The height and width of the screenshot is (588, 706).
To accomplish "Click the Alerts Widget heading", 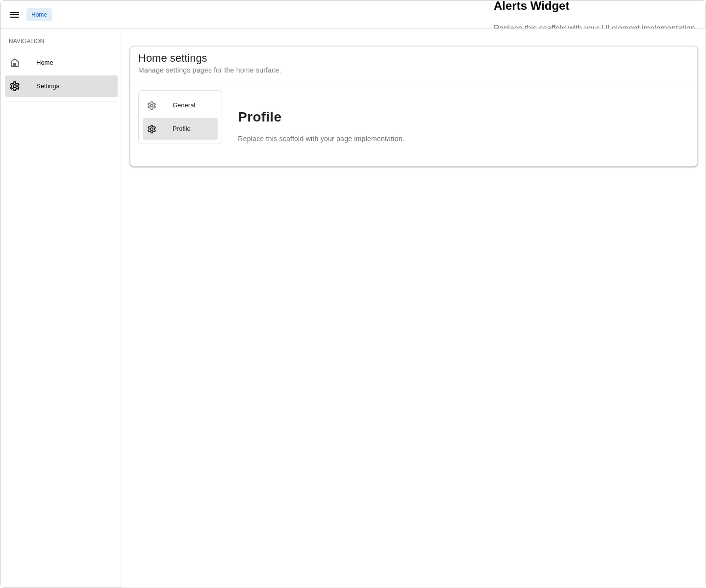I will tap(531, 6).
